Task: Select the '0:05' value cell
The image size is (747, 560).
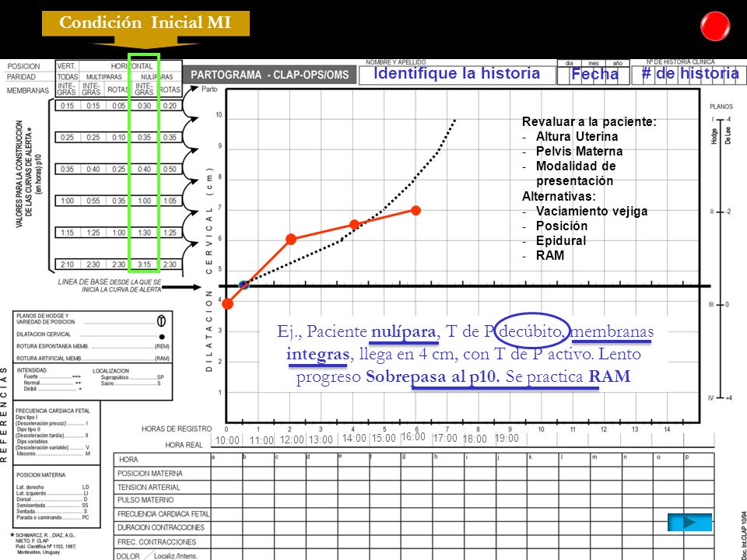Action: click(x=118, y=106)
